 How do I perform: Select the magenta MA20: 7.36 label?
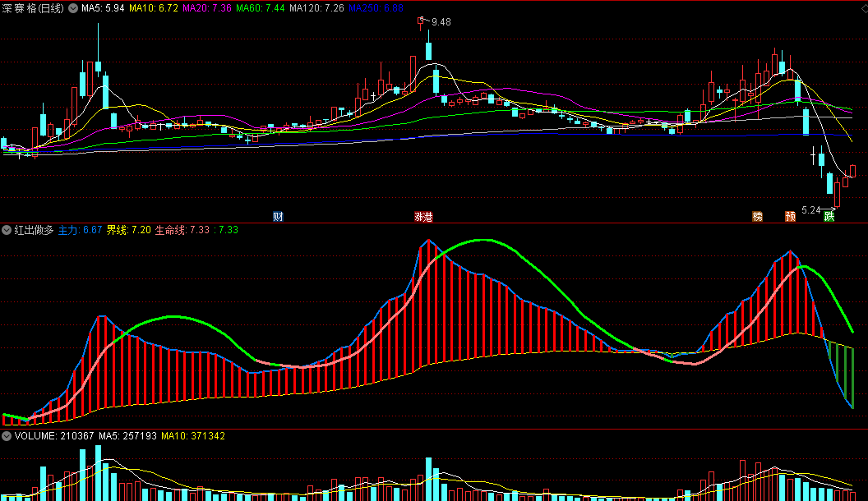[207, 8]
